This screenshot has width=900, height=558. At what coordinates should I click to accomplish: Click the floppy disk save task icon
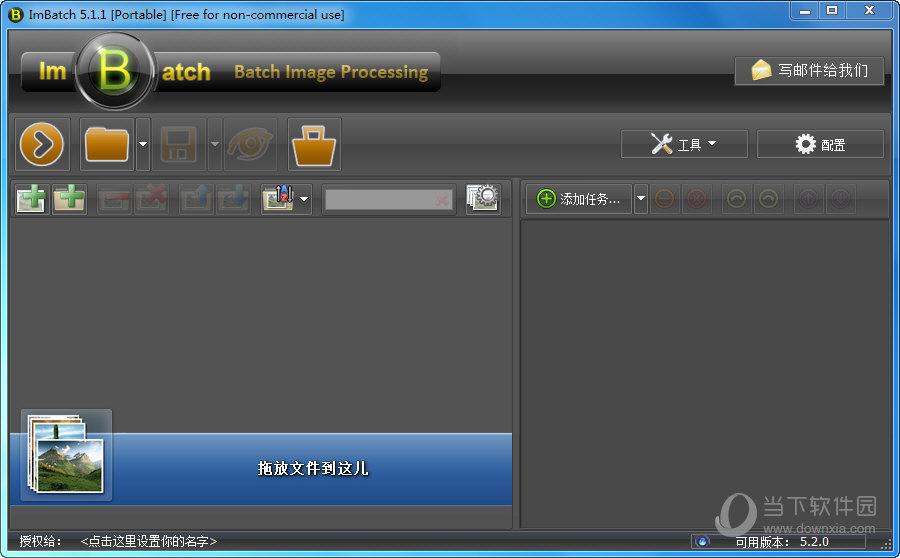pyautogui.click(x=179, y=144)
